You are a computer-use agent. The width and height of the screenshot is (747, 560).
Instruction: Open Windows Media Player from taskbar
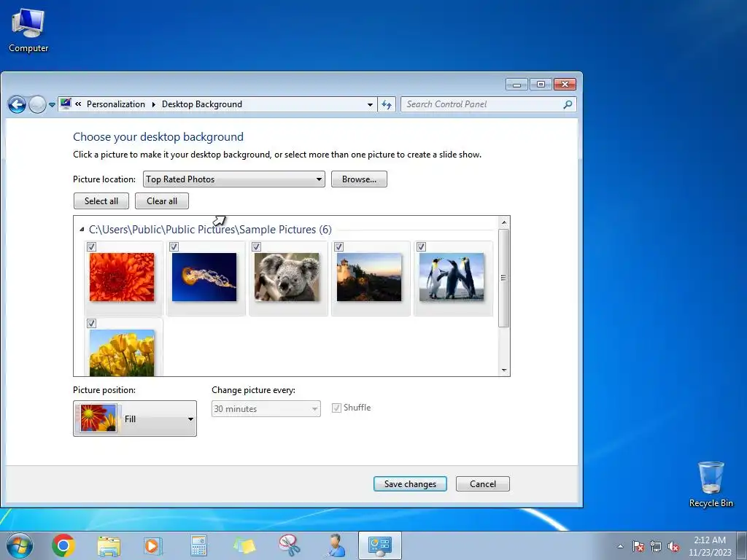pyautogui.click(x=153, y=545)
